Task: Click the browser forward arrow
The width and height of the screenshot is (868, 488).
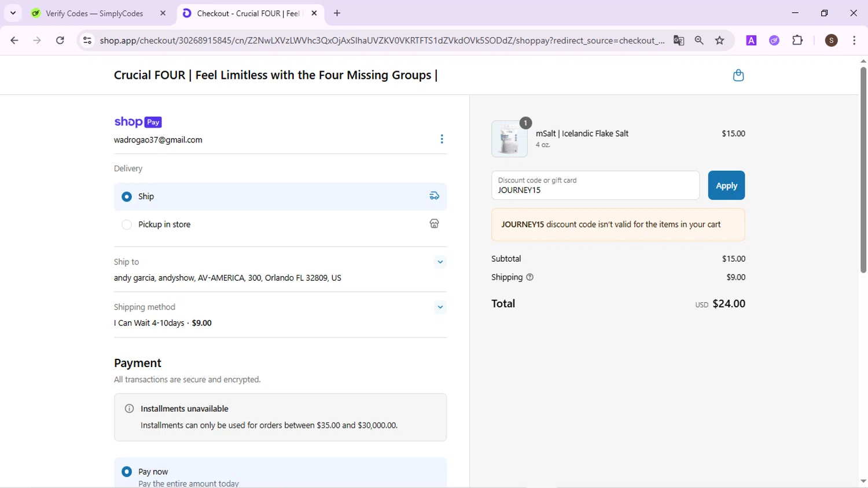Action: 37,41
